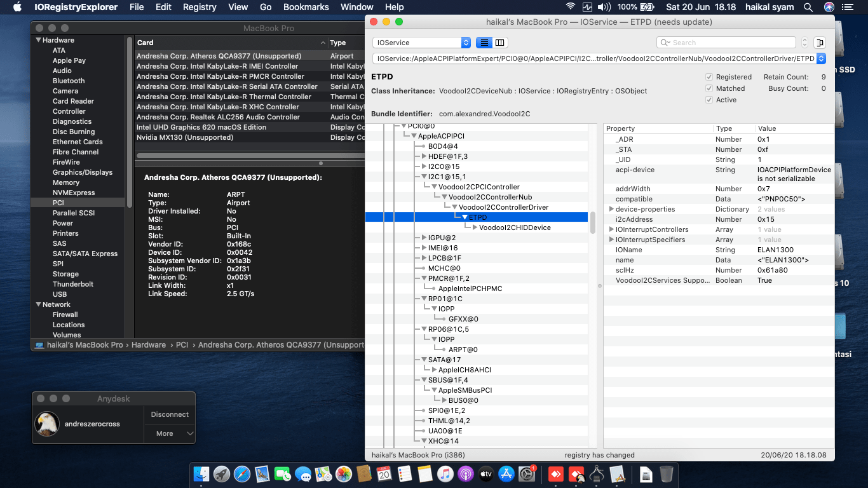Open the Bookmarks menu

306,7
